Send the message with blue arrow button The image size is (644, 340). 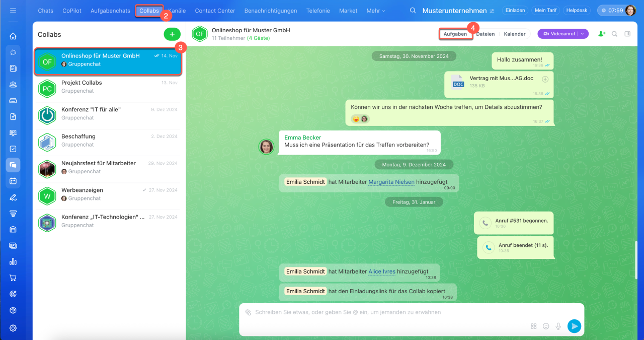[x=574, y=326]
